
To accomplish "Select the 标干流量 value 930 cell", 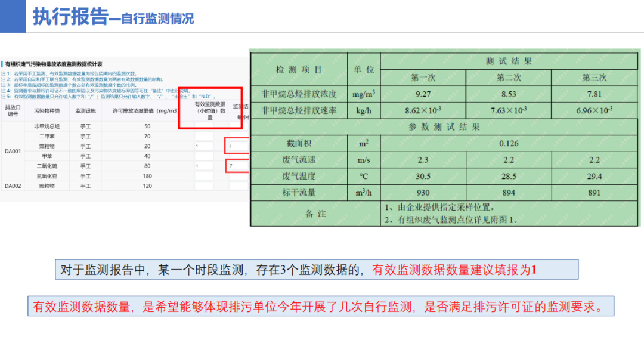I will coord(423,193).
